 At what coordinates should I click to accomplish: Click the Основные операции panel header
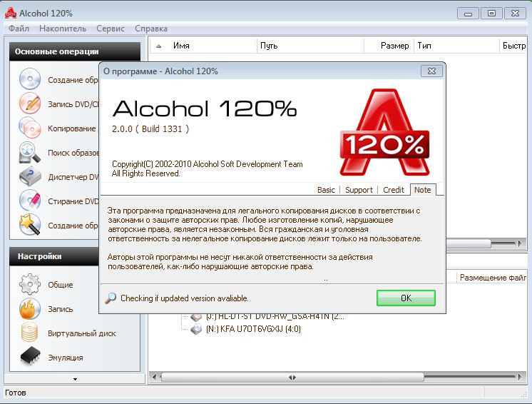click(x=75, y=51)
